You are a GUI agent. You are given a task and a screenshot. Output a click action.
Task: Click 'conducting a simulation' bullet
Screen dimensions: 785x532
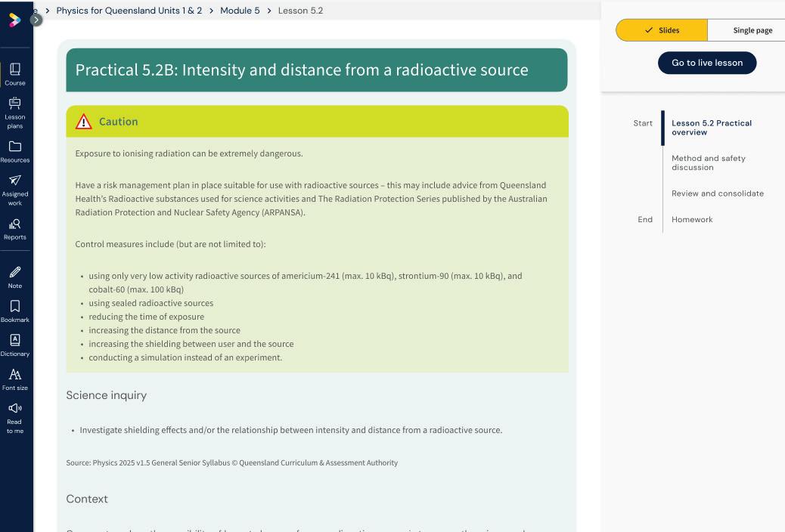point(185,357)
